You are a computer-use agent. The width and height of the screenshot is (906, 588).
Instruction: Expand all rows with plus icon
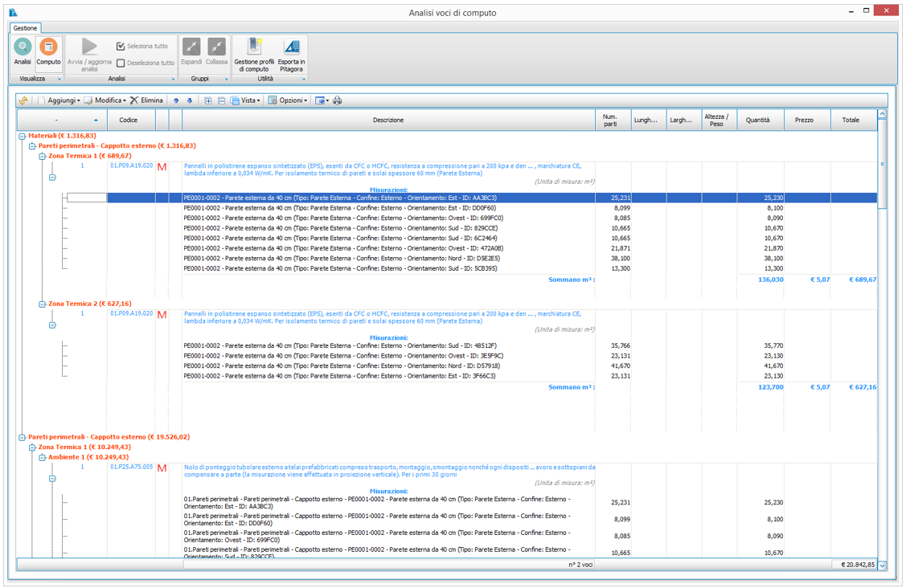(x=208, y=100)
